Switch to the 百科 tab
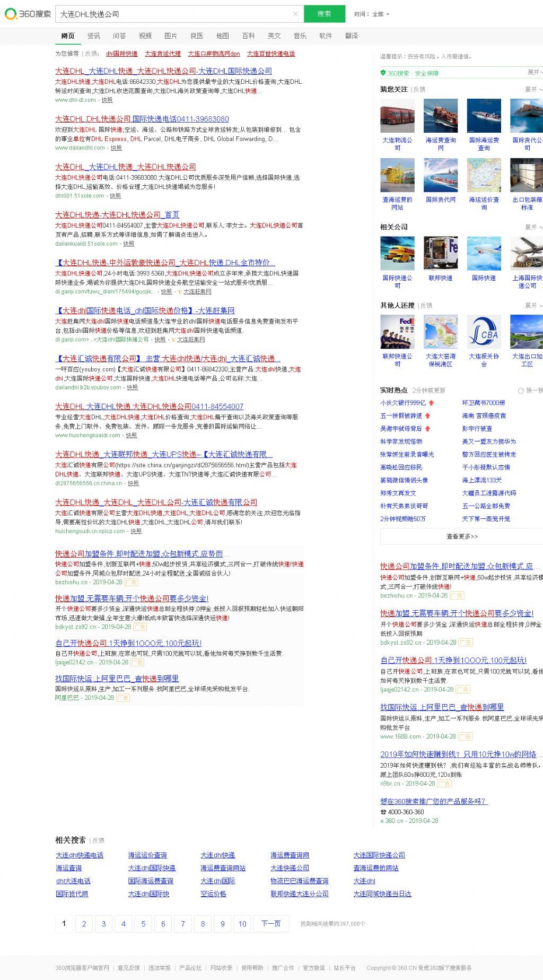The height and width of the screenshot is (980, 543). 248,36
